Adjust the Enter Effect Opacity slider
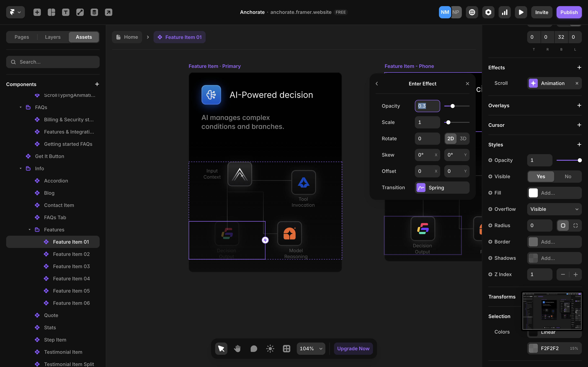 (452, 106)
